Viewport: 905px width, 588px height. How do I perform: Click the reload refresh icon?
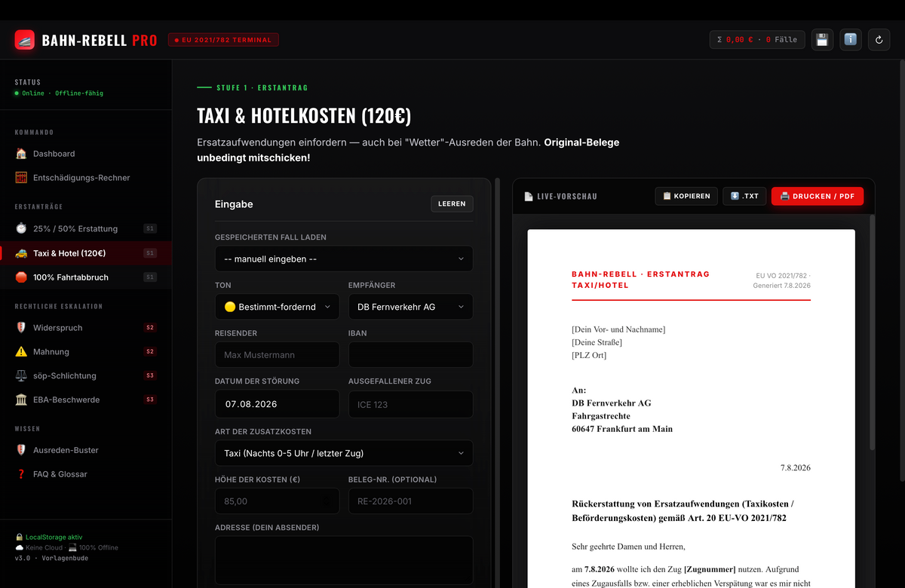coord(879,40)
